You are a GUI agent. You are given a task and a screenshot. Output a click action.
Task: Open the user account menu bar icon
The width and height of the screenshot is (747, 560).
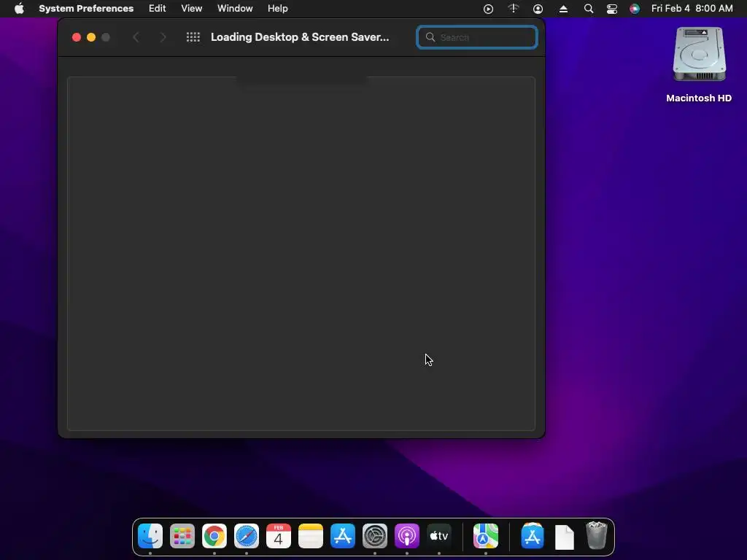[538, 9]
